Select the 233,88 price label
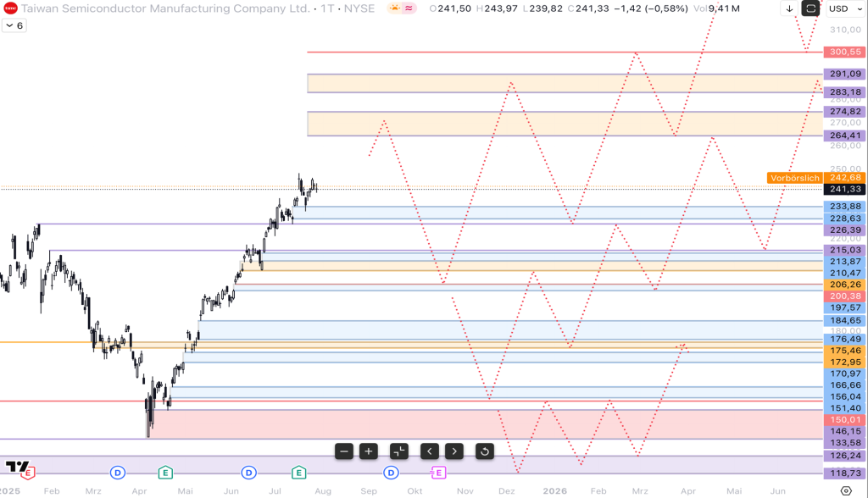The width and height of the screenshot is (868, 498). click(845, 207)
